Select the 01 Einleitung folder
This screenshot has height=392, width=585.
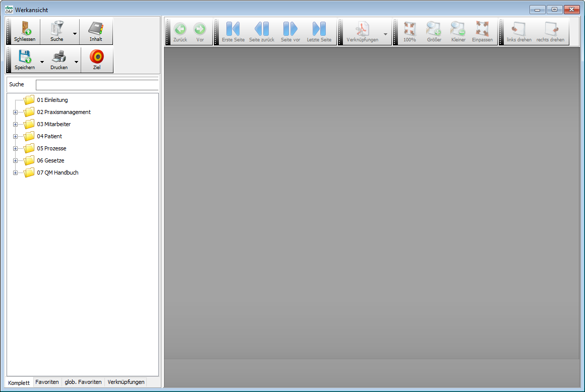tap(52, 100)
